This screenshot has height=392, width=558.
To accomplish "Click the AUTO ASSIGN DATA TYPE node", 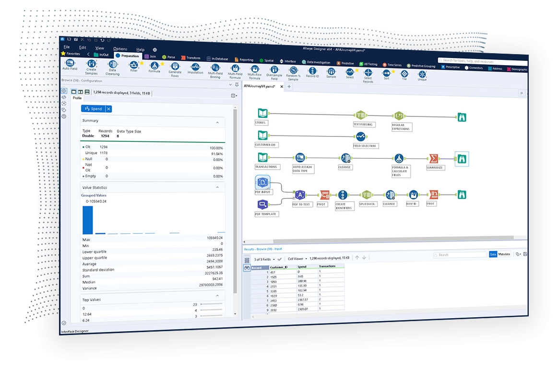I will pos(300,158).
